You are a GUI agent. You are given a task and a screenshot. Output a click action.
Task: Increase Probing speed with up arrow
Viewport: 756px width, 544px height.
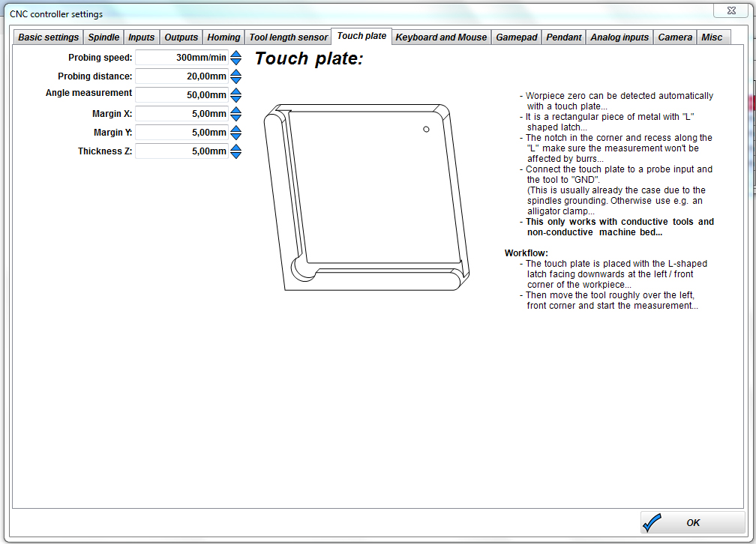coord(235,54)
